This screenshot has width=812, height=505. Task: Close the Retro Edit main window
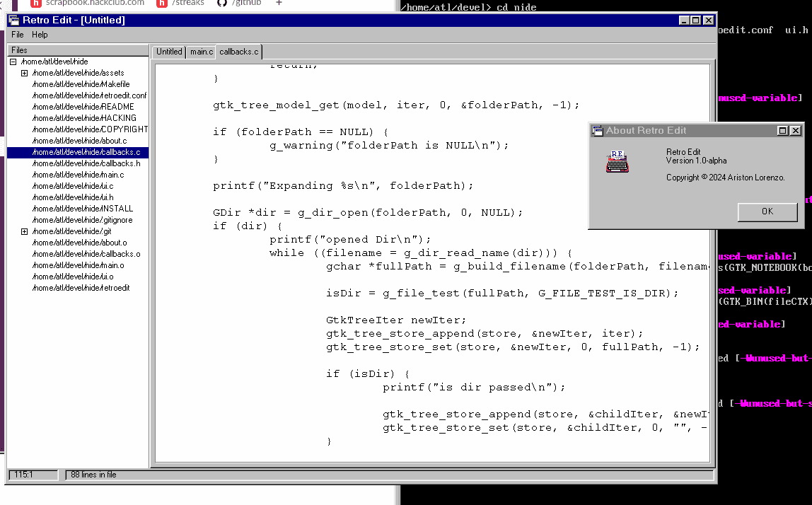709,21
